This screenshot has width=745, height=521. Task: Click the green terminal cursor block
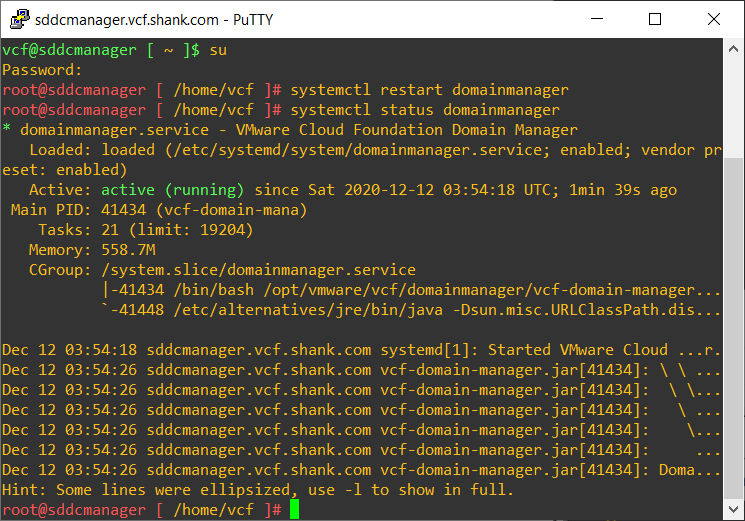295,510
